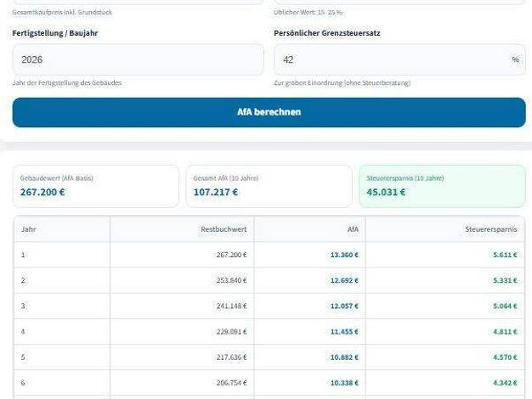
Task: Click the 'Steuerersparnis' table column header
Action: click(491, 229)
